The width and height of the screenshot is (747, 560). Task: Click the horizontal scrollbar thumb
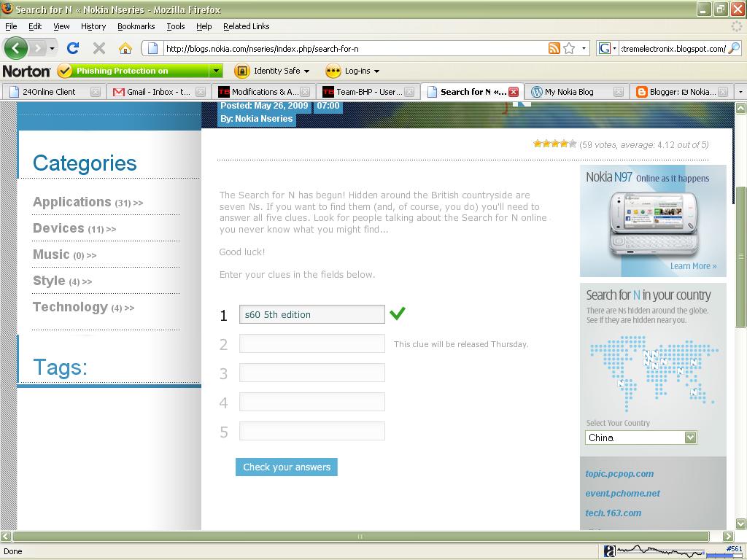tap(360, 536)
